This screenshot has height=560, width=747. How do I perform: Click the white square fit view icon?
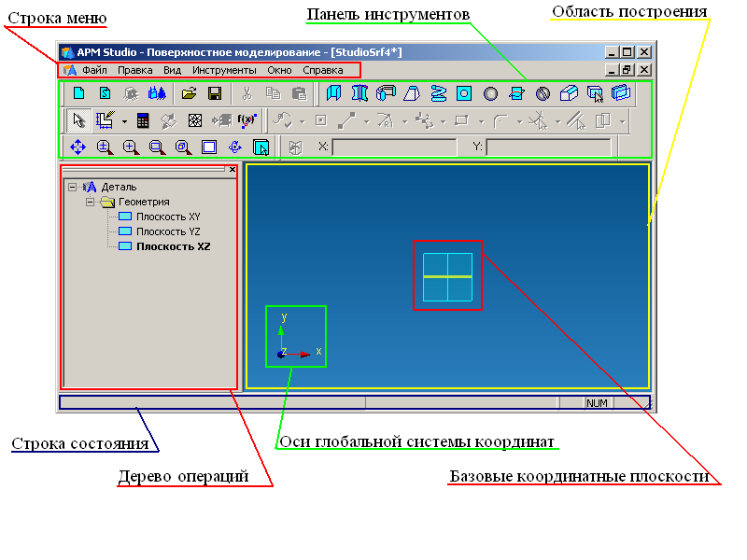point(209,147)
